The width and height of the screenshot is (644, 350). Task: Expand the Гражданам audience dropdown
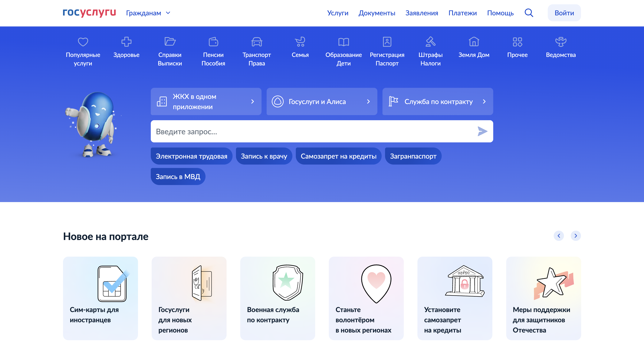[148, 13]
